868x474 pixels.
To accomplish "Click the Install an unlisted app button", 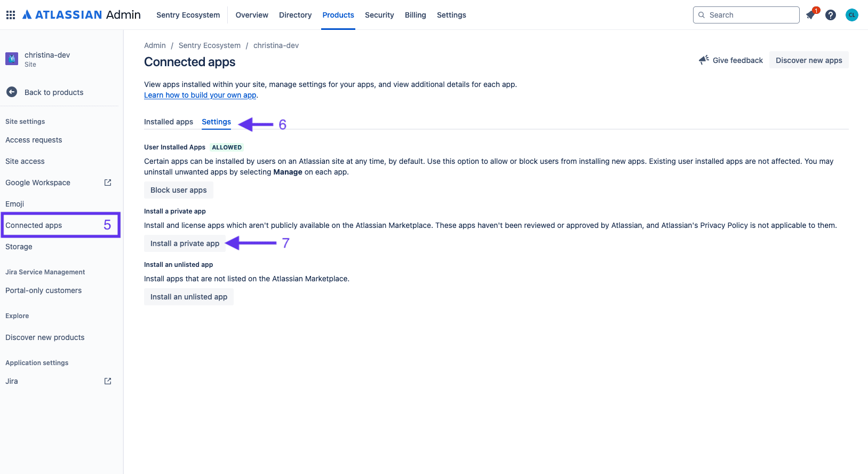I will click(x=189, y=297).
